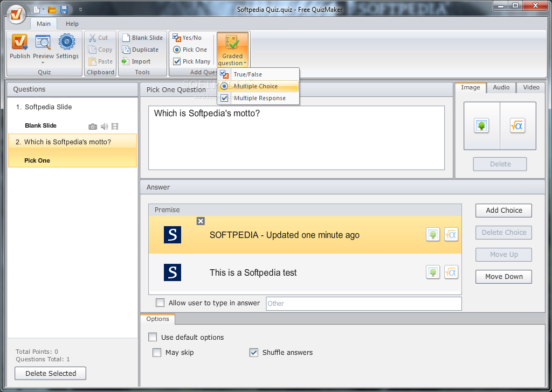
Task: Open the Graded question dropdown
Action: coord(232,50)
